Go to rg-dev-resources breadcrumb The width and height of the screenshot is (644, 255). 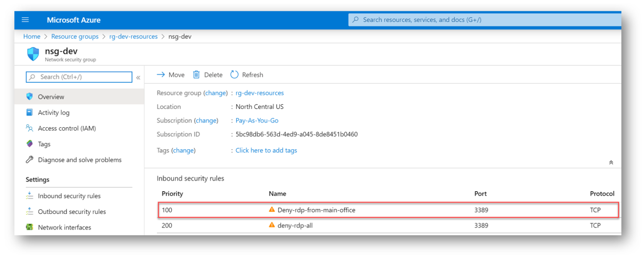pyautogui.click(x=133, y=36)
